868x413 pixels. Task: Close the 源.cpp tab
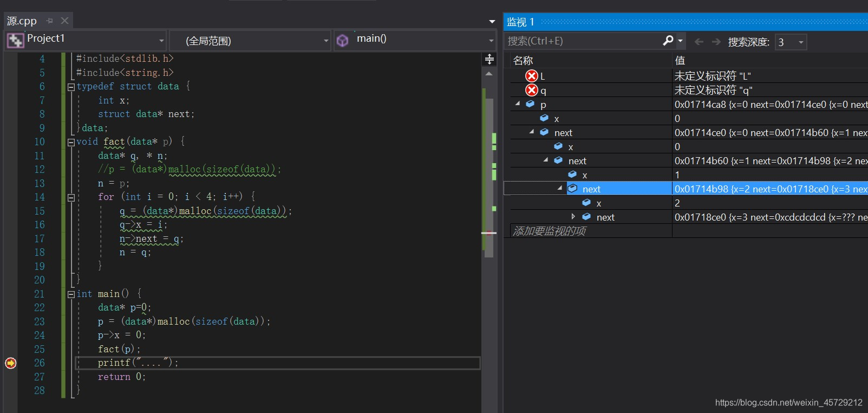[x=65, y=21]
